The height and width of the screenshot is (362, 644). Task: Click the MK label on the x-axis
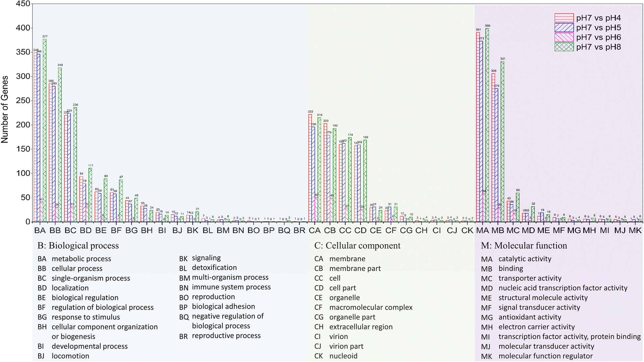click(x=635, y=230)
